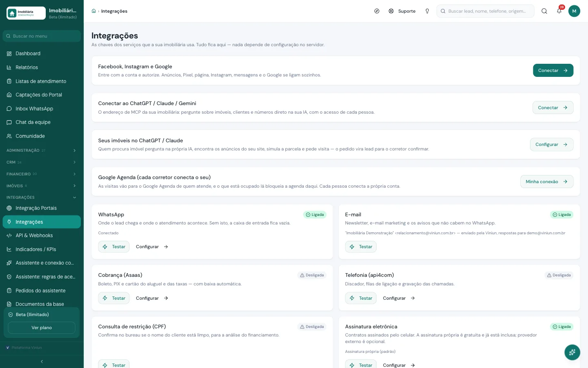Select Integração Portais menu item
The image size is (588, 368).
tap(42, 208)
